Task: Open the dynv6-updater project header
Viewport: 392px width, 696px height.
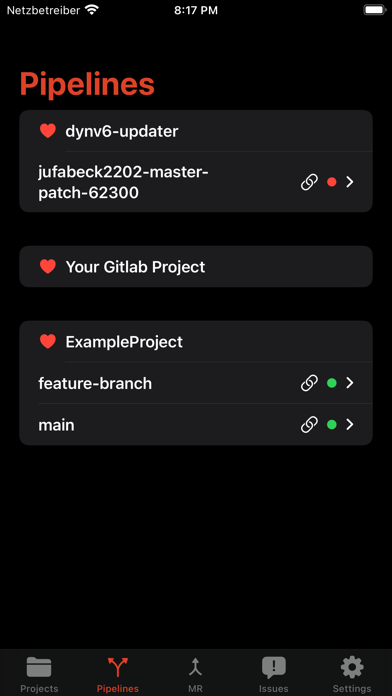Action: click(x=196, y=131)
